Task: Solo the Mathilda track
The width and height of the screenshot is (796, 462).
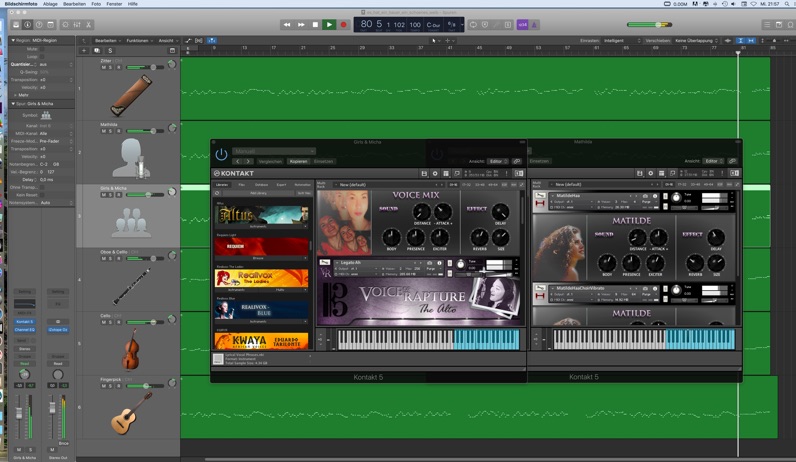Action: click(x=111, y=131)
